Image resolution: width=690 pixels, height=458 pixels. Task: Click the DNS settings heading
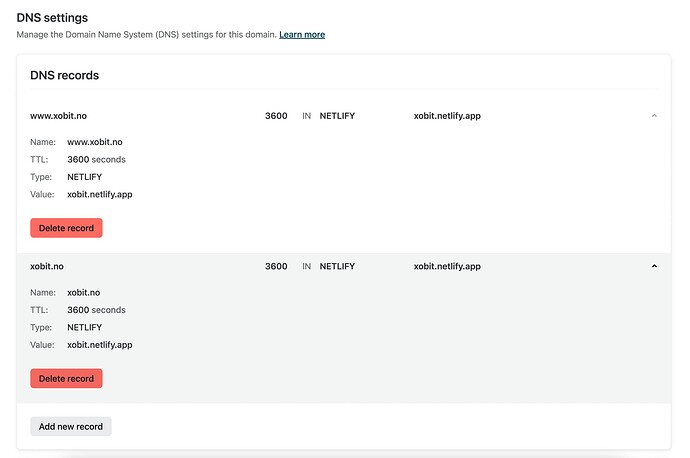tap(52, 18)
